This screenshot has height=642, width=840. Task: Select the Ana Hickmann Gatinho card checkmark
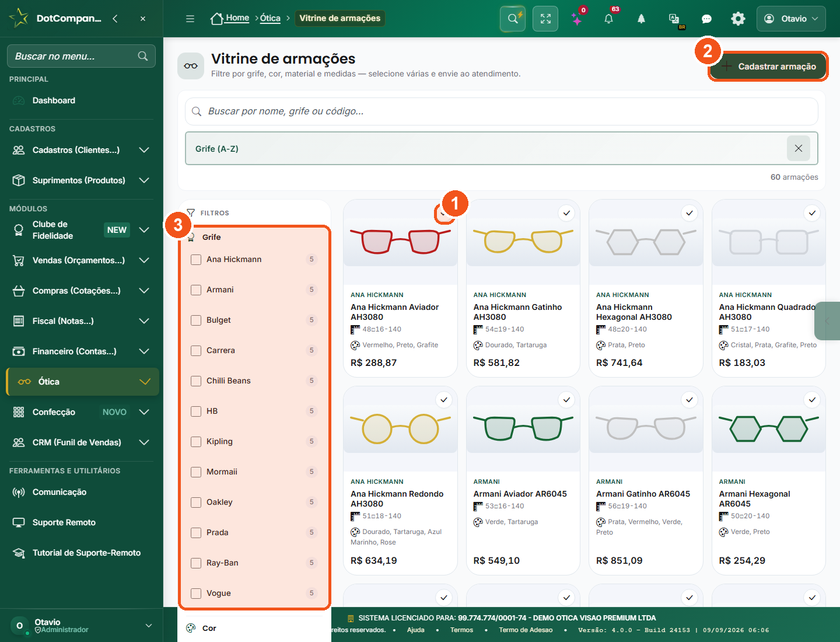click(x=566, y=213)
